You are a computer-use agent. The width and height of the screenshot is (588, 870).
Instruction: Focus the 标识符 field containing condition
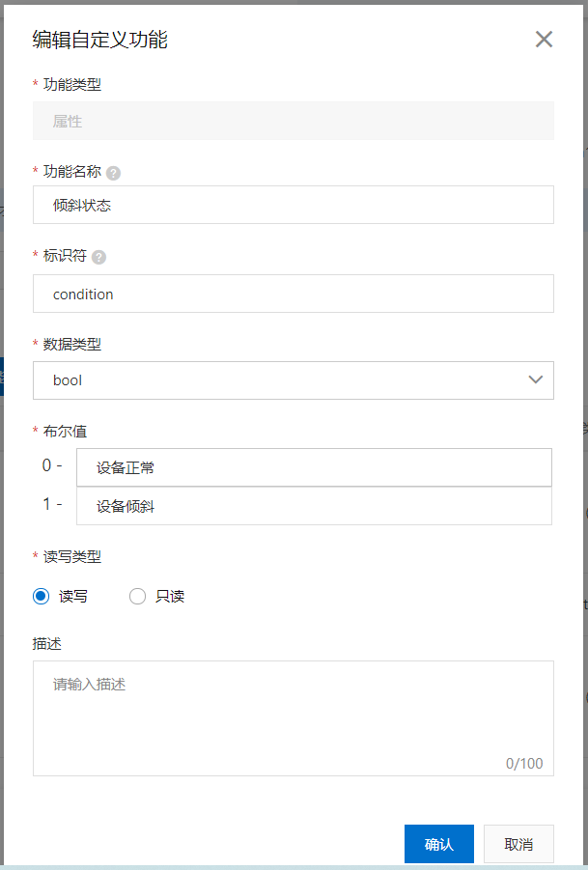click(x=294, y=295)
